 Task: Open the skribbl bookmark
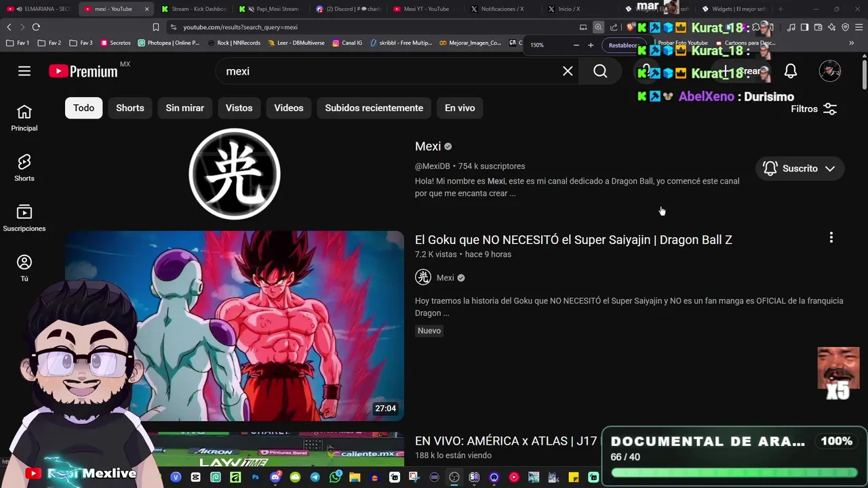click(401, 43)
